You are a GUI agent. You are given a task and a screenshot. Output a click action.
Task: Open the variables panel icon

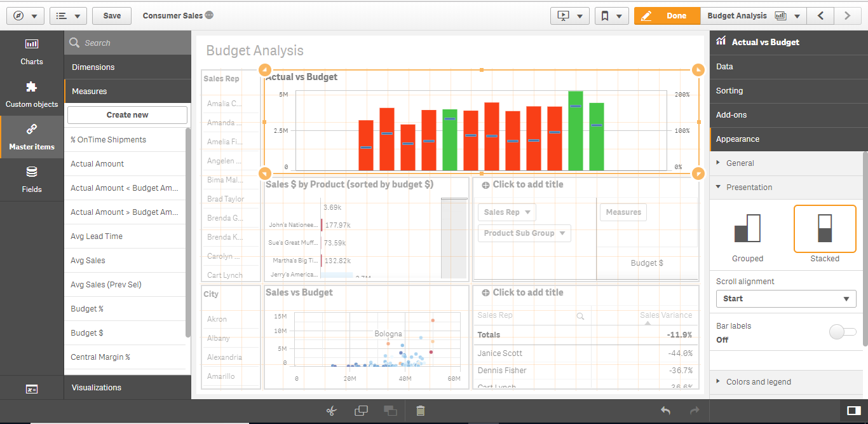click(32, 388)
